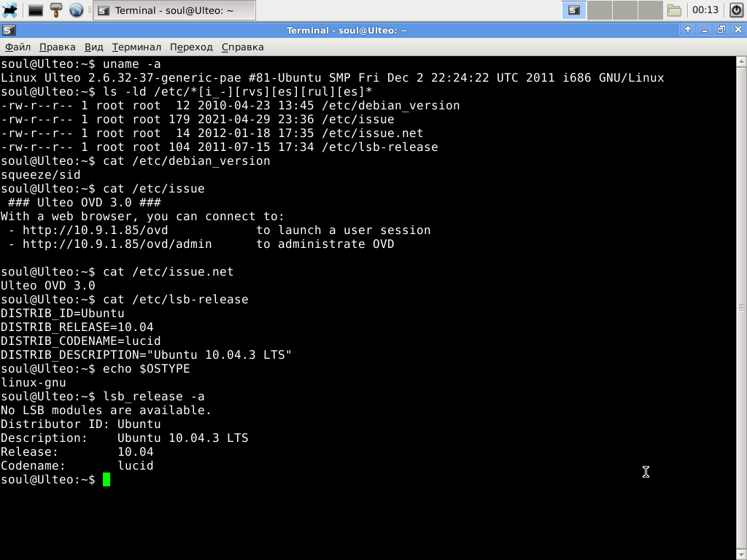747x560 pixels.
Task: Click the DISTRIB_DESCRIPTION line
Action: click(x=146, y=355)
